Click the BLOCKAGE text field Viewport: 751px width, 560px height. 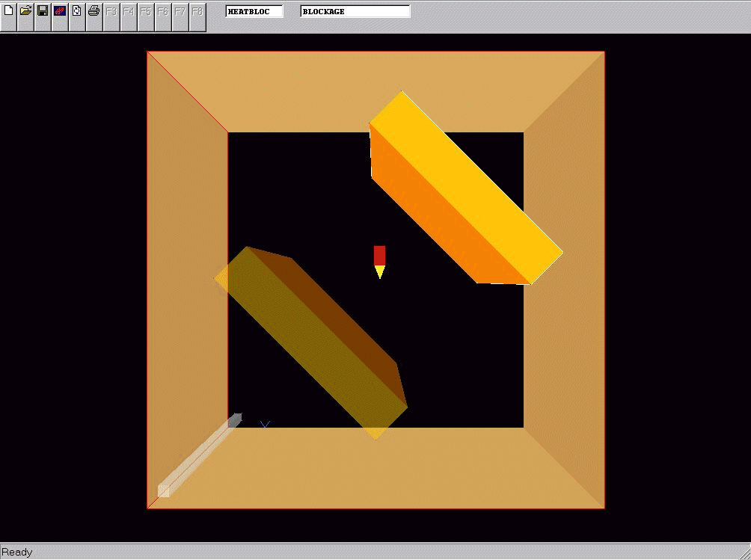coord(355,12)
